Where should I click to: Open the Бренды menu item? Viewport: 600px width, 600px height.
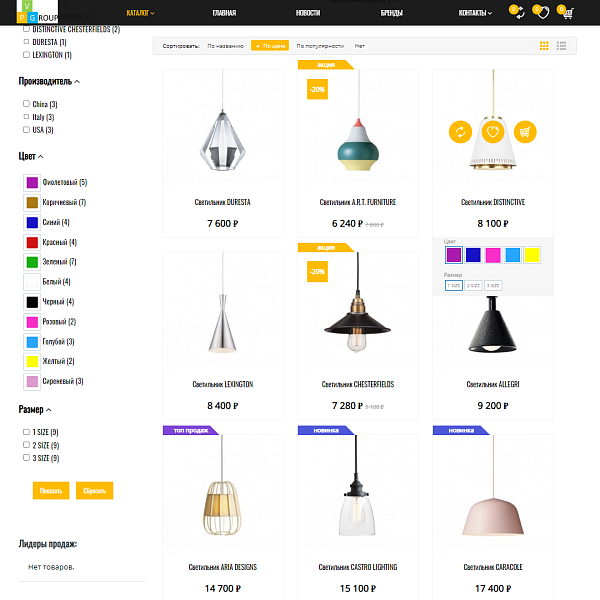tap(391, 13)
